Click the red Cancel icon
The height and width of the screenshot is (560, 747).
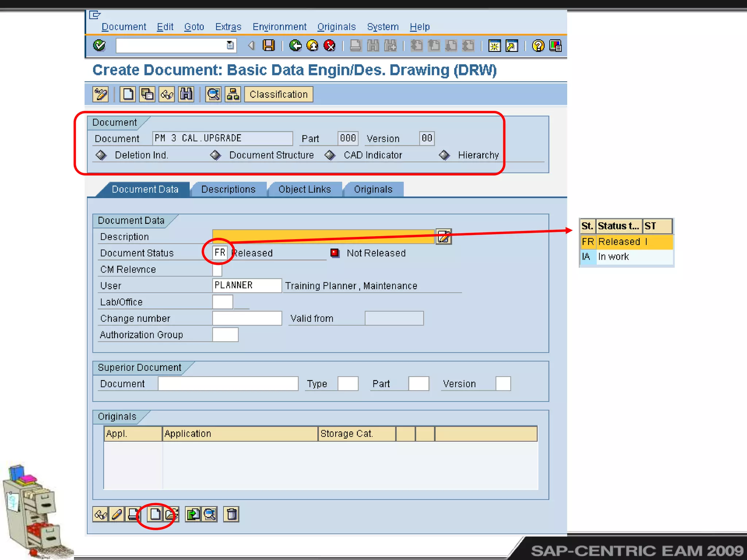coord(330,46)
